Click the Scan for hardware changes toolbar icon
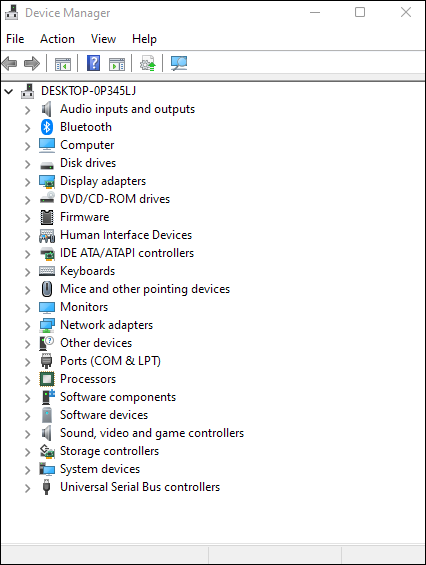This screenshot has height=565, width=426. 179,63
